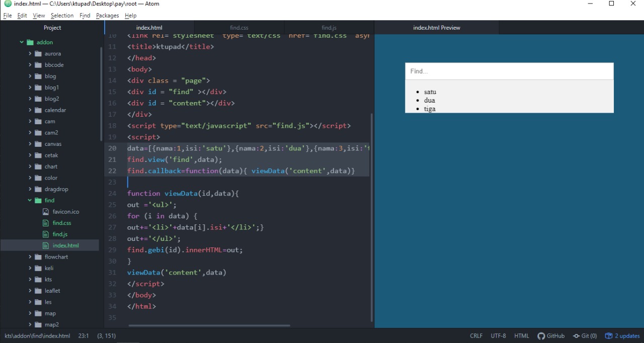The image size is (644, 343).
Task: Click the cursor position indicator 23:1
Action: click(x=84, y=335)
